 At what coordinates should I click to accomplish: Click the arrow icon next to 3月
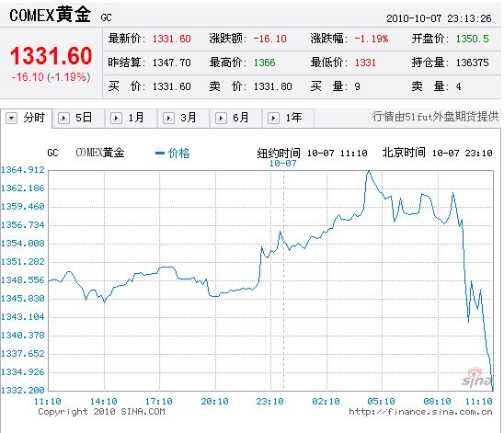click(168, 118)
